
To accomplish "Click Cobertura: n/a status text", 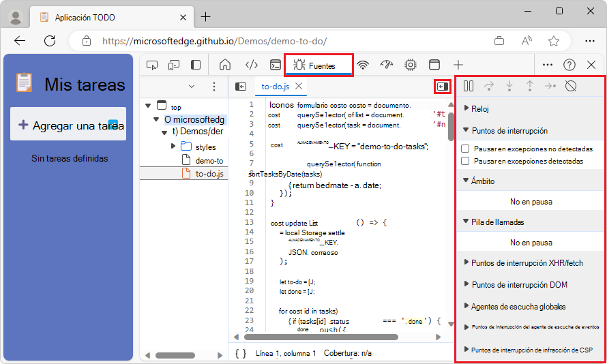I will (x=348, y=353).
